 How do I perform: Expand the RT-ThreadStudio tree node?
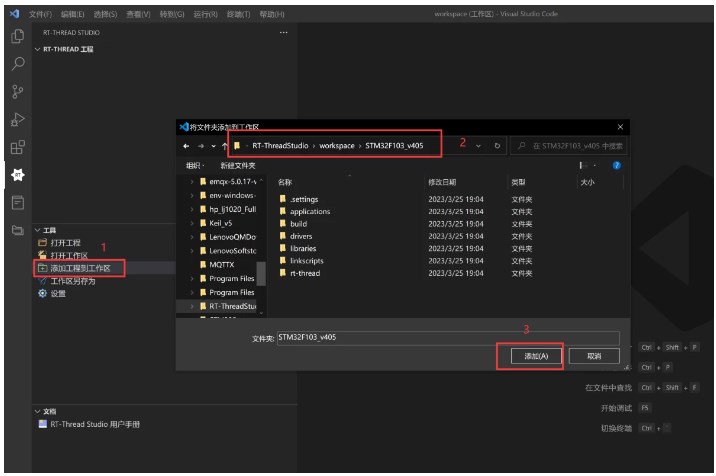(191, 306)
